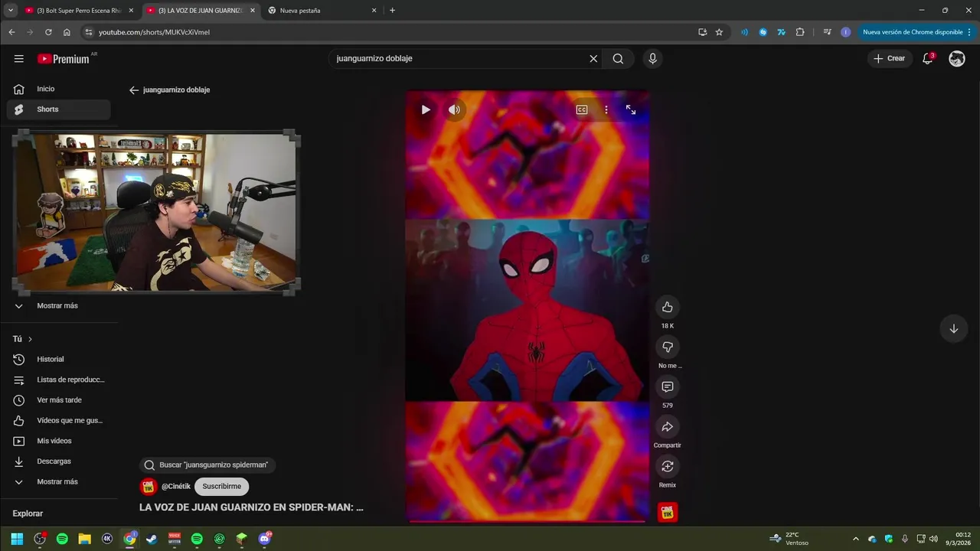
Task: Expand the Mostrar más under Descargas
Action: pyautogui.click(x=58, y=481)
